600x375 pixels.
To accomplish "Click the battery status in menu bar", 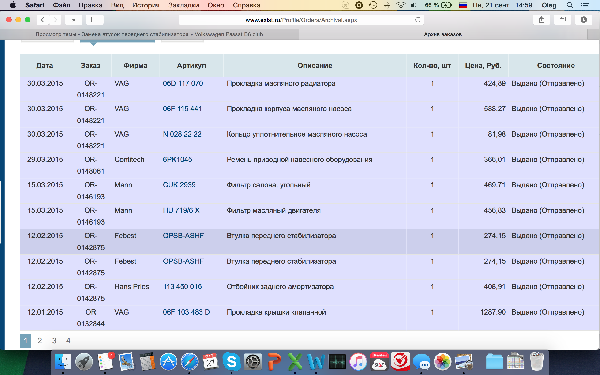I will [439, 5].
